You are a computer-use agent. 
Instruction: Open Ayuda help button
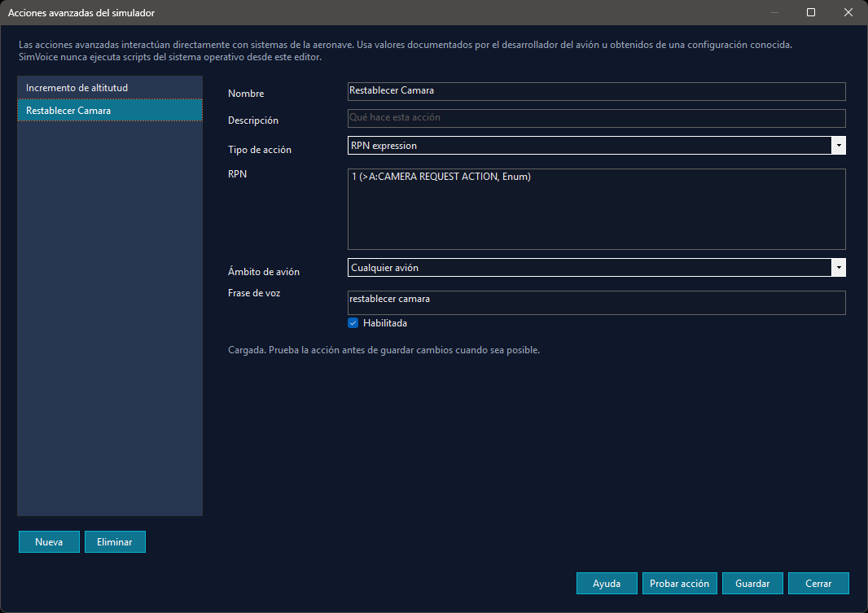pos(607,583)
